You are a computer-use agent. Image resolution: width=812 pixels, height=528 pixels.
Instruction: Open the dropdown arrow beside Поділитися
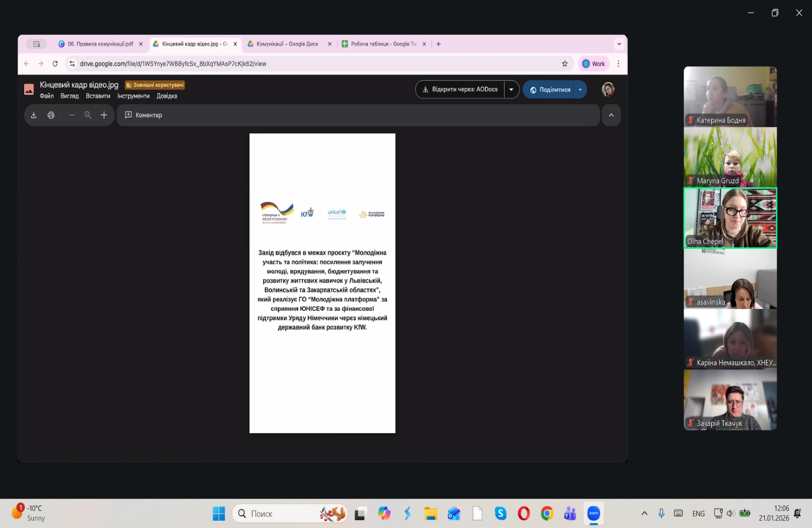tap(580, 90)
